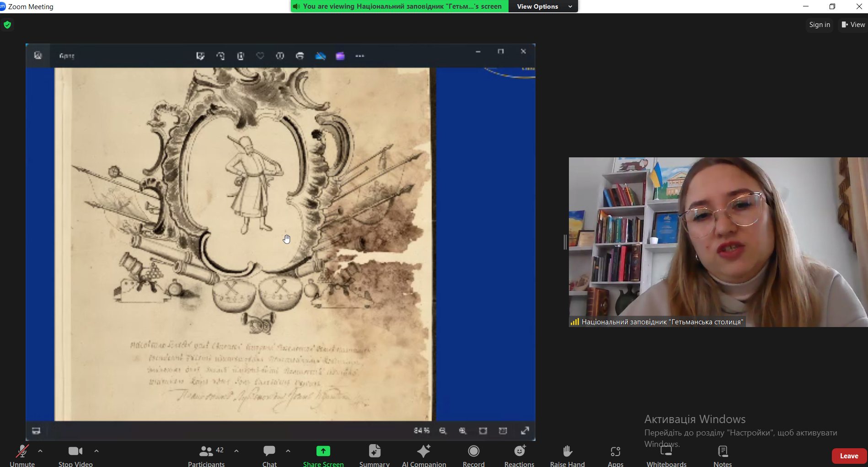Minimize the Zoom Meeting window
868x467 pixels.
806,6
